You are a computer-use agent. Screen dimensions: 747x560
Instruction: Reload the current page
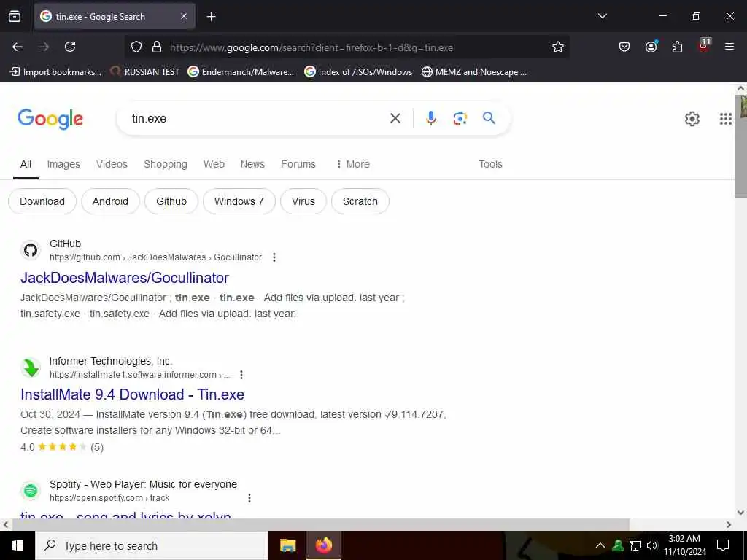[x=70, y=47]
